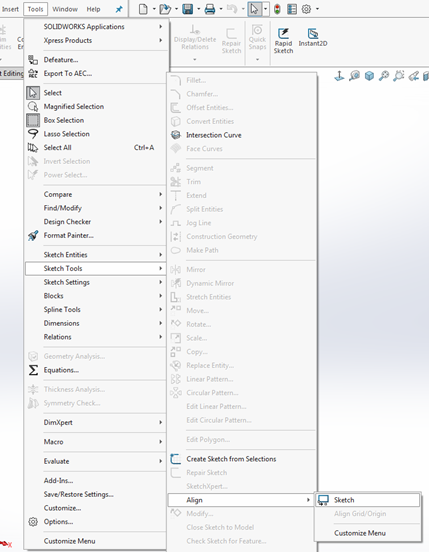The image size is (429, 552).
Task: Click the Options gear icon in Tools menu
Action: pyautogui.click(x=33, y=522)
